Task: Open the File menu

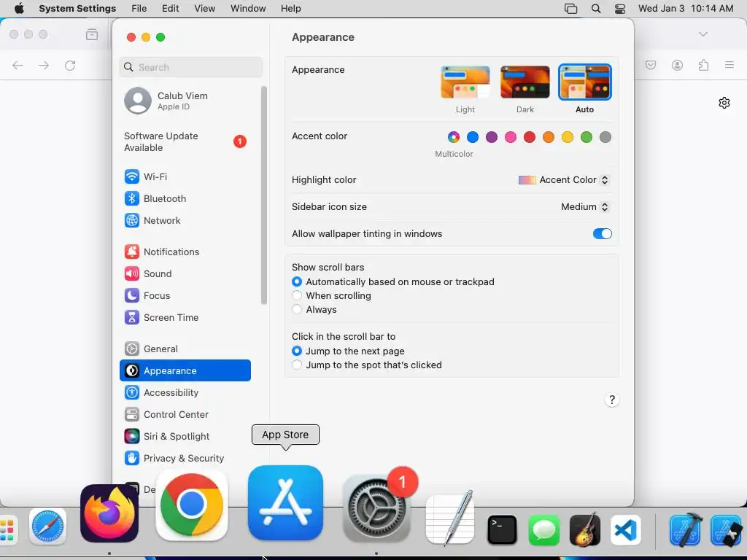Action: tap(139, 9)
